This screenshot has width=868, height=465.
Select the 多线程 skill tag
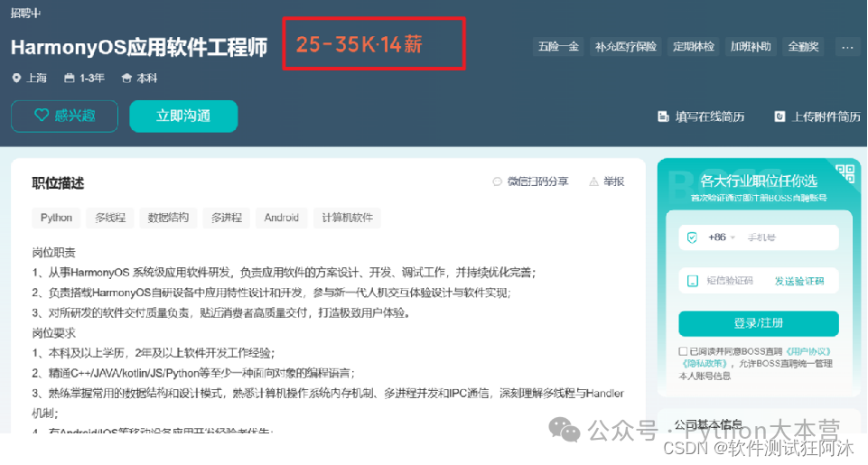tap(110, 218)
